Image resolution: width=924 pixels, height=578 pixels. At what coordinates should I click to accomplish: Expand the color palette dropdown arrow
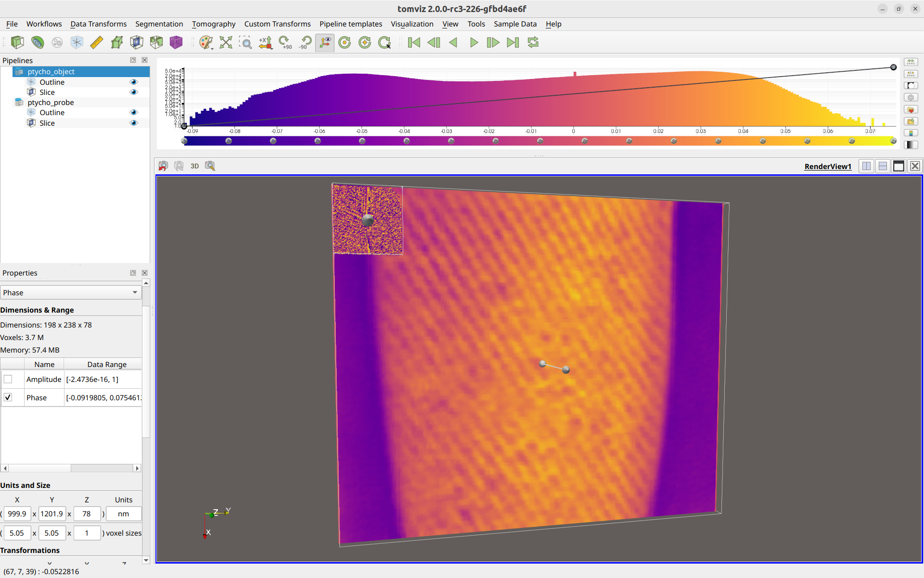(x=212, y=48)
